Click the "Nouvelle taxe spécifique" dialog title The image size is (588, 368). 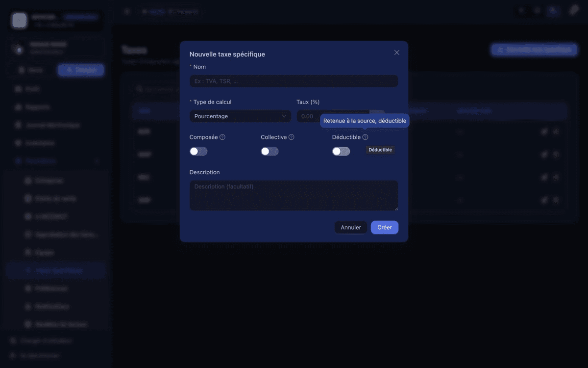[x=227, y=54]
